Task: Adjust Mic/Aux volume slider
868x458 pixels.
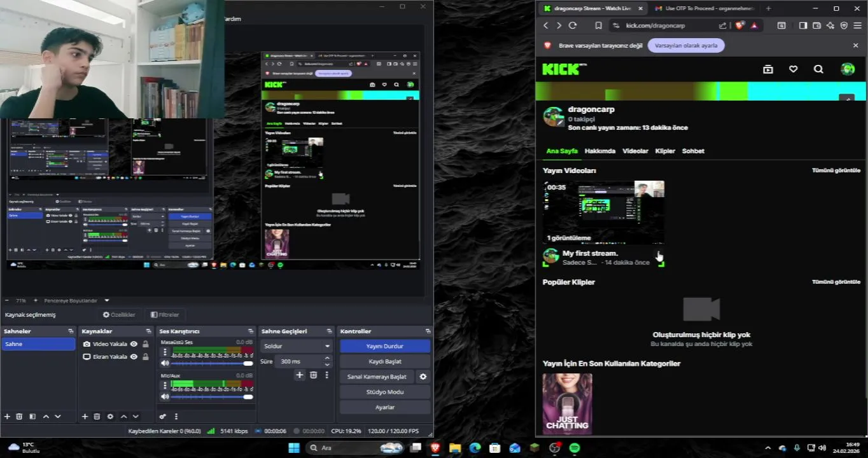Action: [212, 396]
